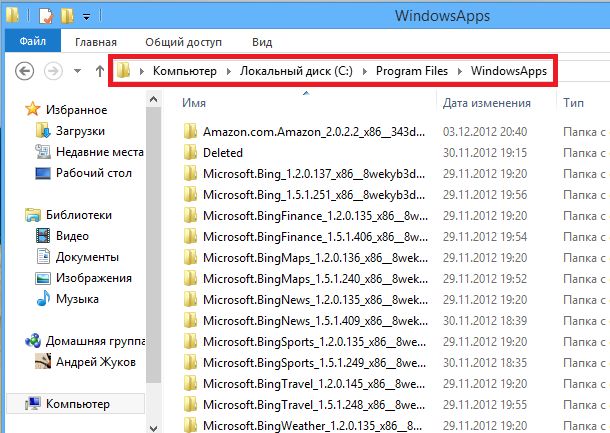Click the Properties quick access icon
Screen dimensions: 610x433
[46, 16]
